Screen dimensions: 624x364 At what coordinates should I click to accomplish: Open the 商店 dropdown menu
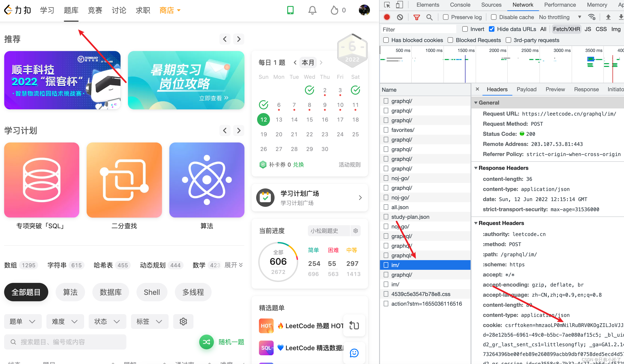(x=170, y=10)
